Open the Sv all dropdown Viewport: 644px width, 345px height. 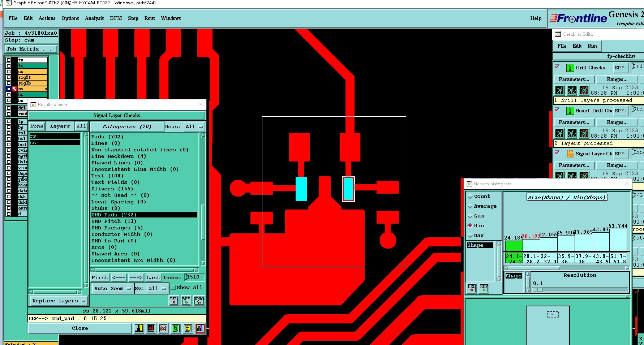tap(158, 288)
